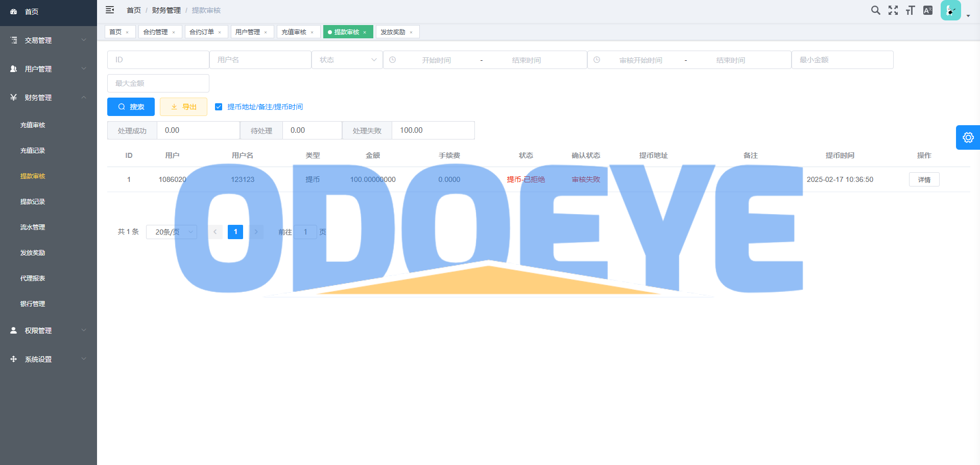
Task: Click the 导出 export button
Action: 183,107
